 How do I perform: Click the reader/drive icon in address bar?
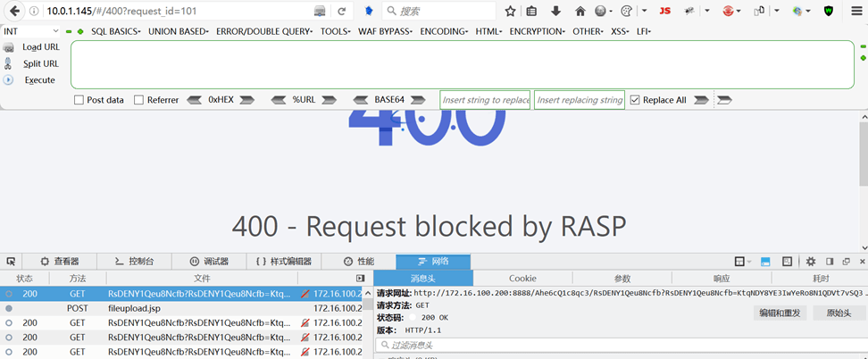(320, 11)
